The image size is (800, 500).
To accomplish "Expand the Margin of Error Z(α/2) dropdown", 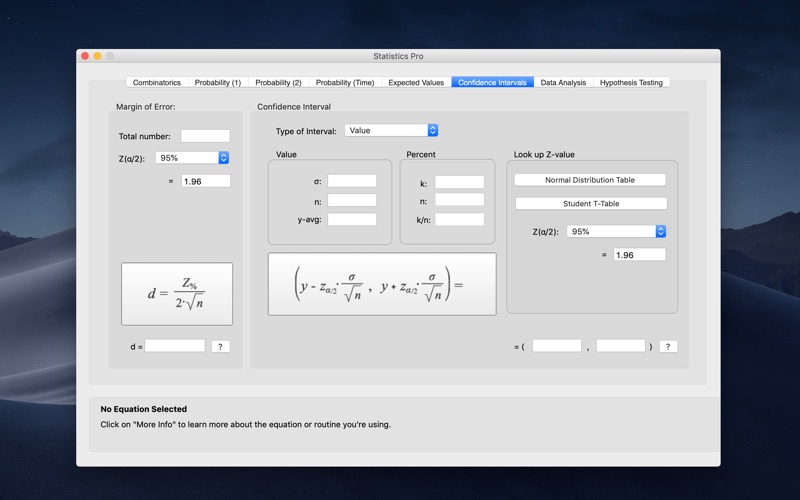I will (194, 158).
